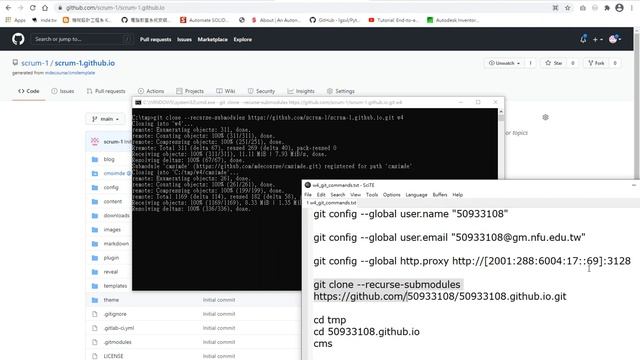Open the generated-from template link

pos(70,73)
